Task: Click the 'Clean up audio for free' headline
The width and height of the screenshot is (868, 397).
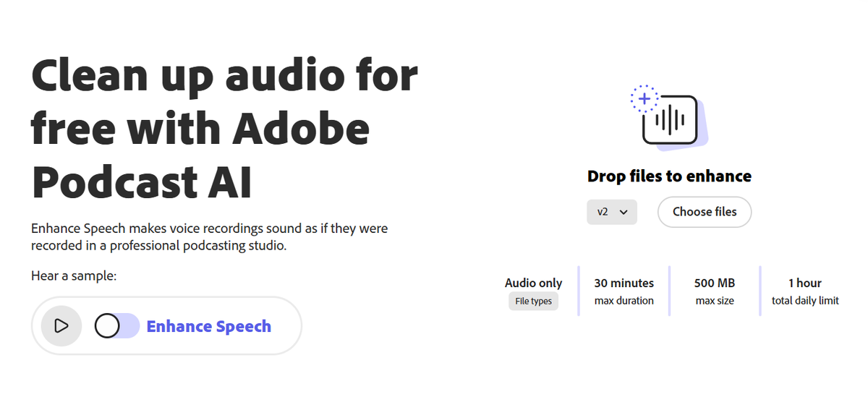Action: (225, 129)
